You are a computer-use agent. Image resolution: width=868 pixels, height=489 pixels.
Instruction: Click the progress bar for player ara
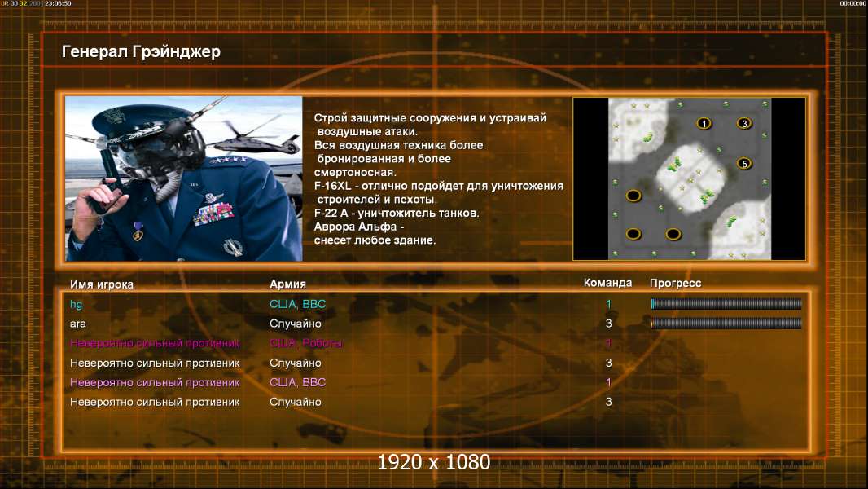point(726,324)
